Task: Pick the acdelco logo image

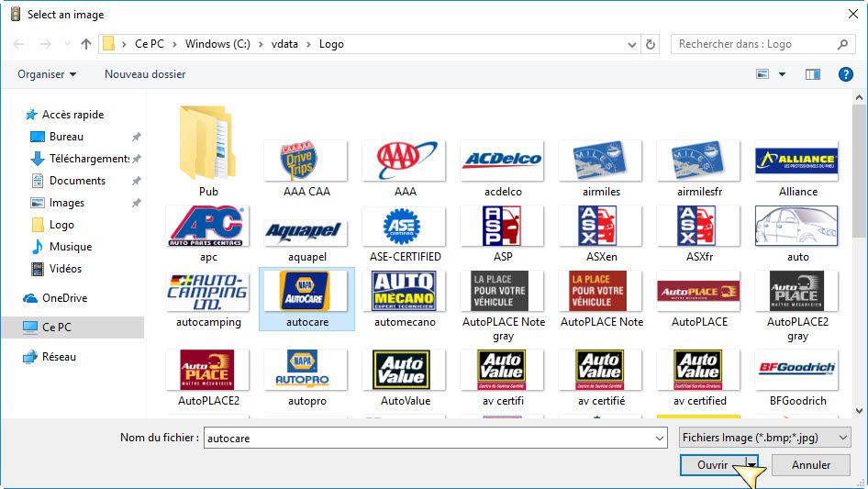Action: pos(503,161)
